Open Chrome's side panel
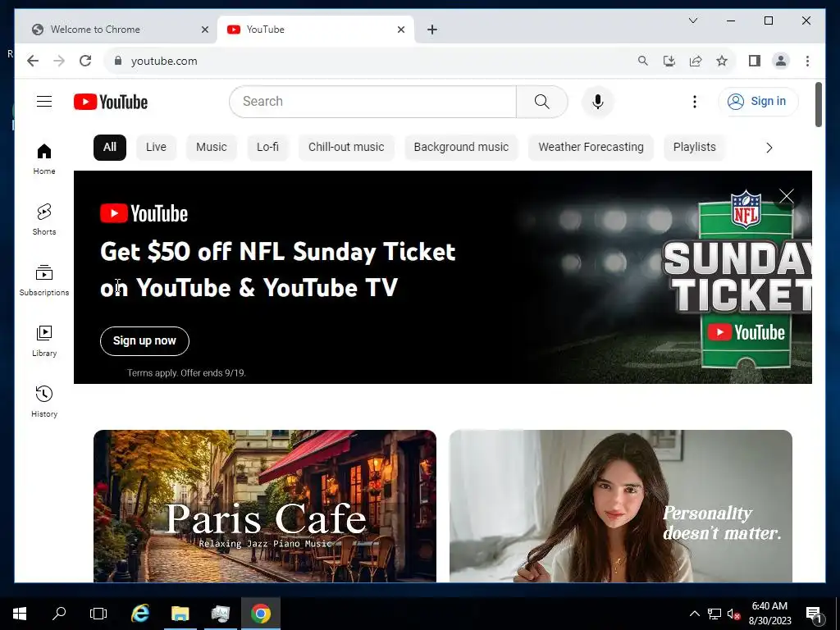The image size is (840, 630). [x=755, y=61]
